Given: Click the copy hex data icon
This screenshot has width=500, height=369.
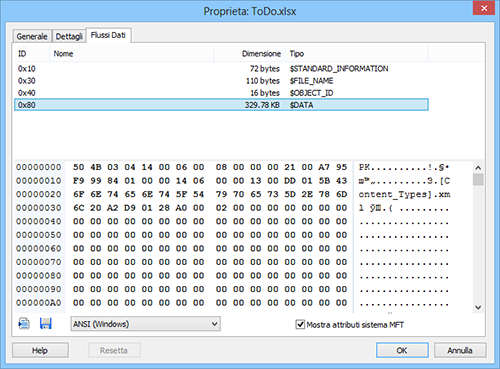Looking at the screenshot, I should pyautogui.click(x=24, y=324).
